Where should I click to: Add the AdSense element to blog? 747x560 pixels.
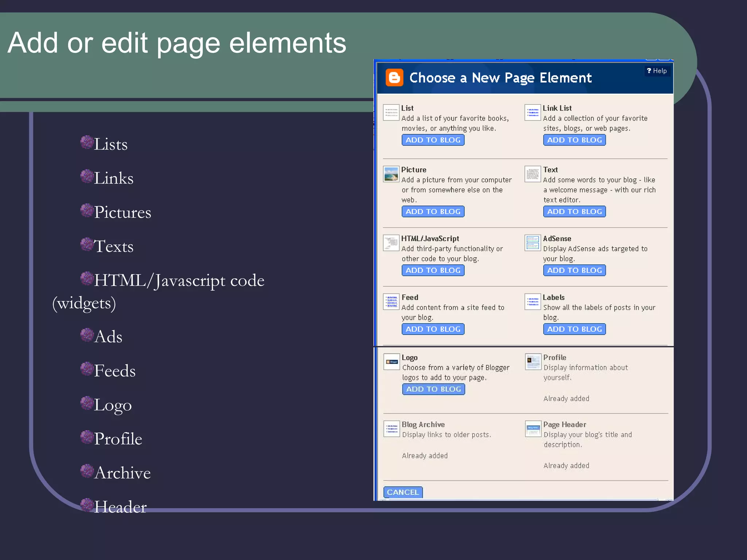(574, 270)
